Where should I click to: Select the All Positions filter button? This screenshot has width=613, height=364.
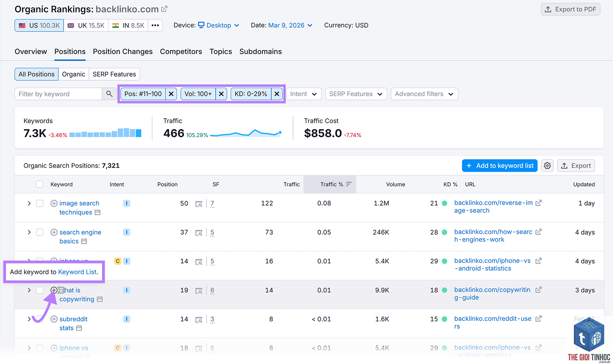click(x=36, y=74)
